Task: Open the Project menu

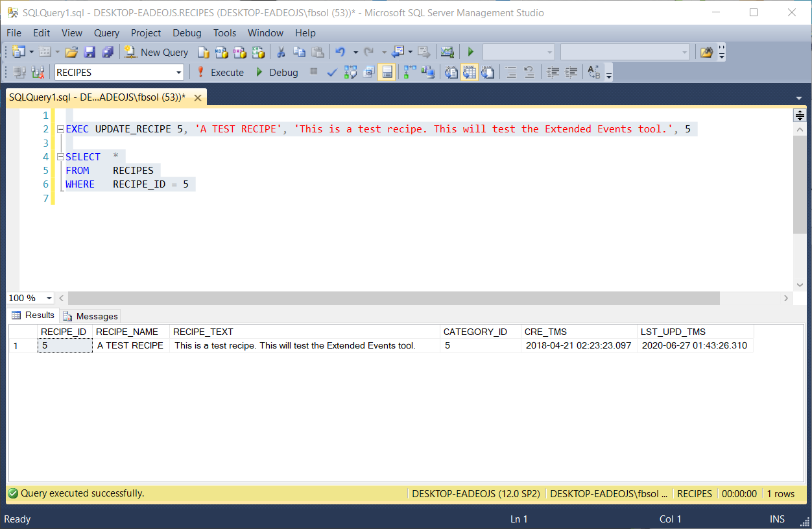Action: (x=146, y=32)
